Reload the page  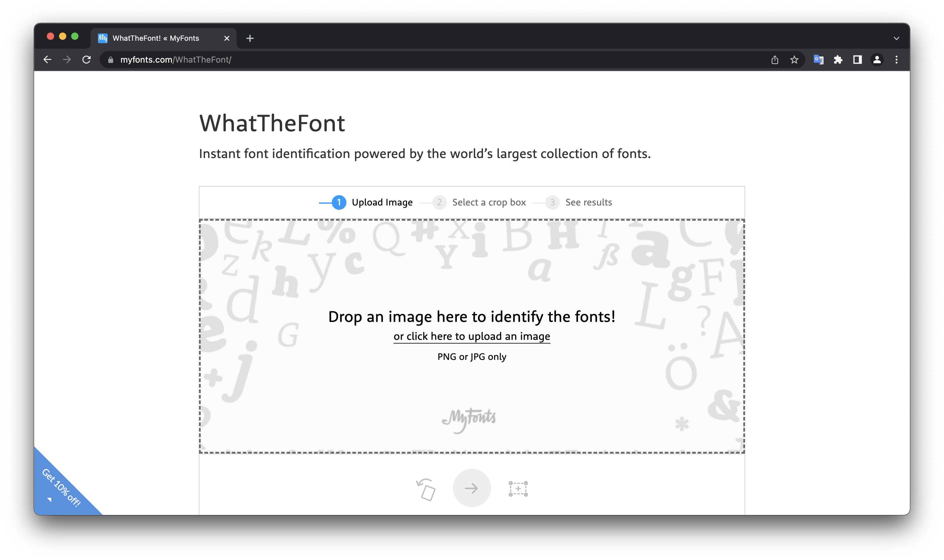coord(86,60)
